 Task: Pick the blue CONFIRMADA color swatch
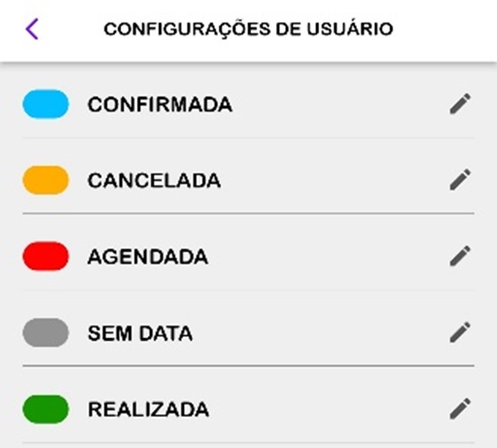pyautogui.click(x=46, y=104)
